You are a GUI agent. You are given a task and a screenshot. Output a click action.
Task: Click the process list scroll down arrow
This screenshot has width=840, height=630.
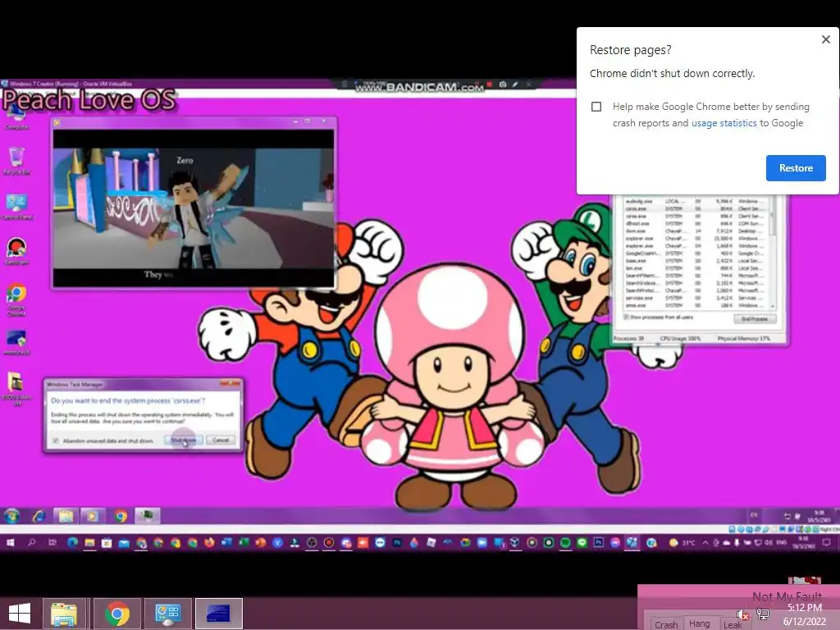coord(773,307)
